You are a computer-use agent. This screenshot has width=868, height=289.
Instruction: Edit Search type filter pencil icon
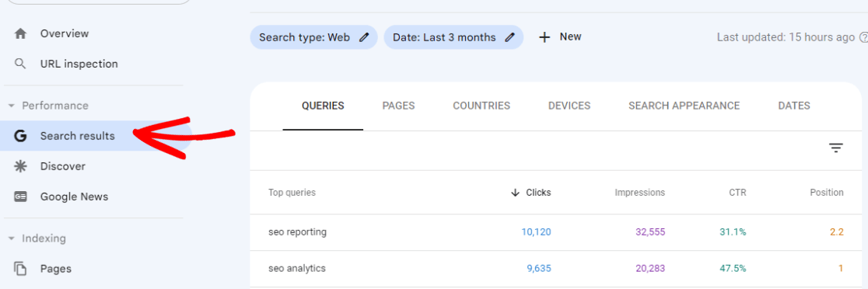[364, 37]
